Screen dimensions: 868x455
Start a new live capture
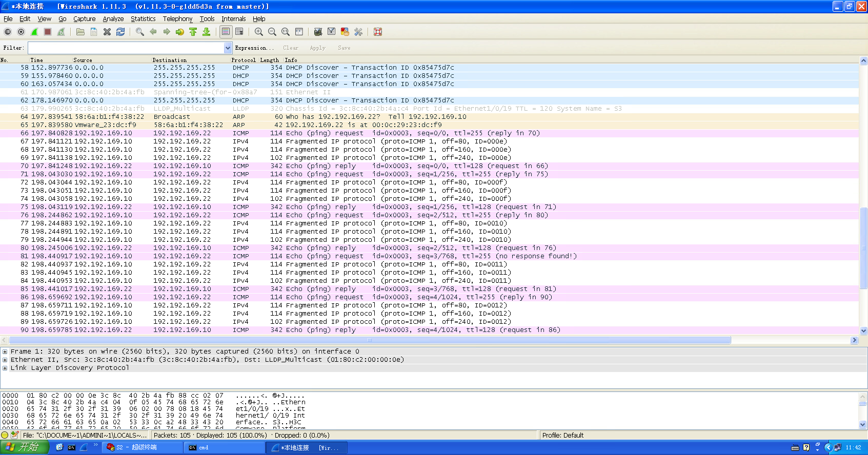[34, 32]
